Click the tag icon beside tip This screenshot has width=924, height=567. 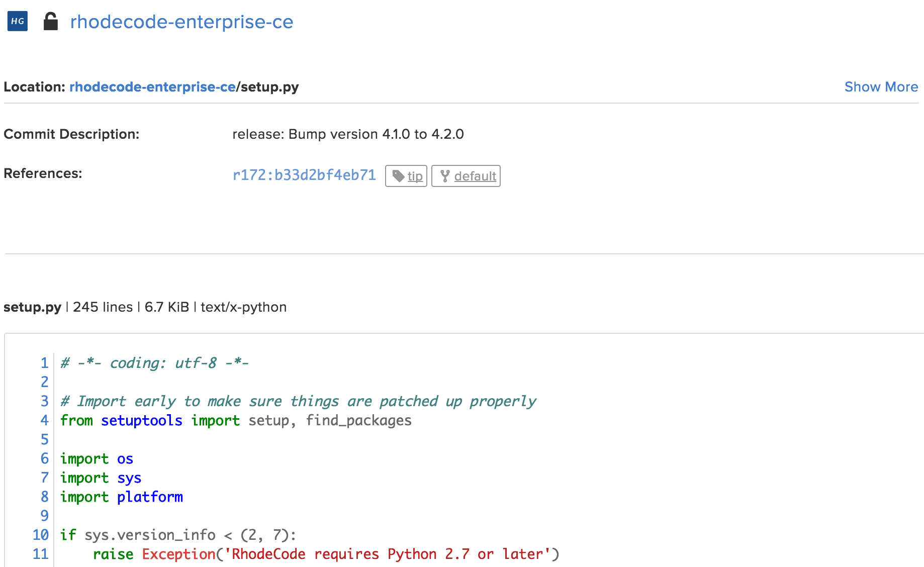(398, 176)
